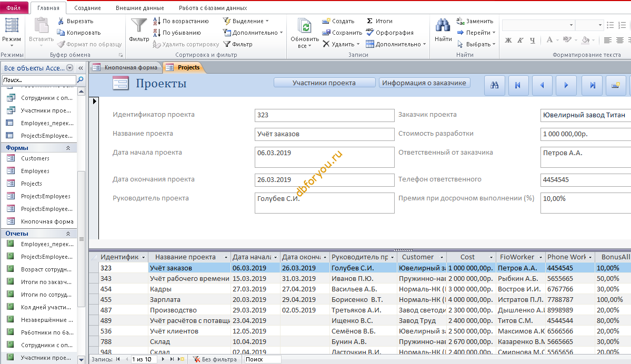Click Создать in the Записи group
631x364 pixels.
pos(338,21)
